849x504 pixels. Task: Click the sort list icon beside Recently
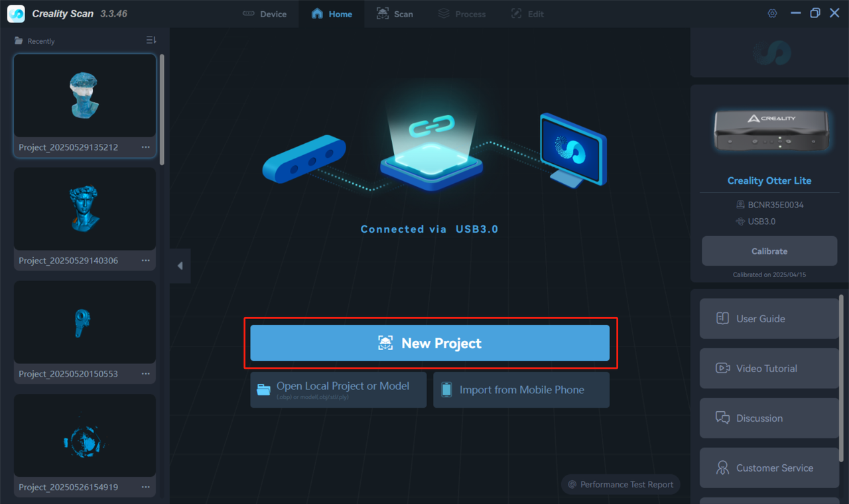[151, 40]
